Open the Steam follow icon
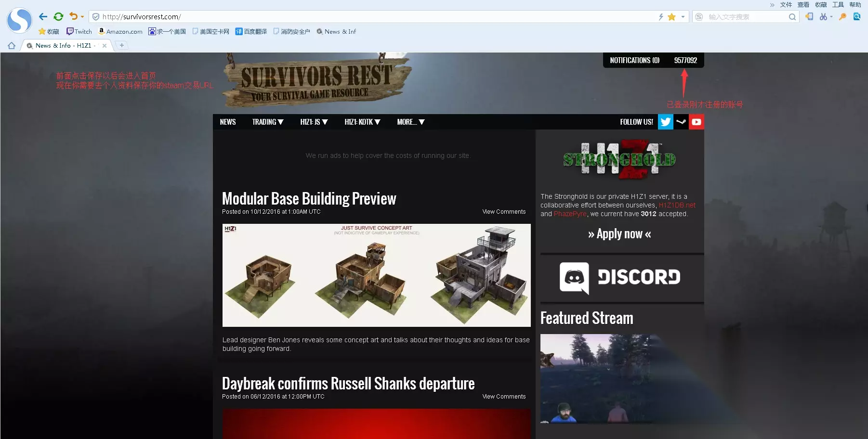The width and height of the screenshot is (868, 439). [681, 122]
